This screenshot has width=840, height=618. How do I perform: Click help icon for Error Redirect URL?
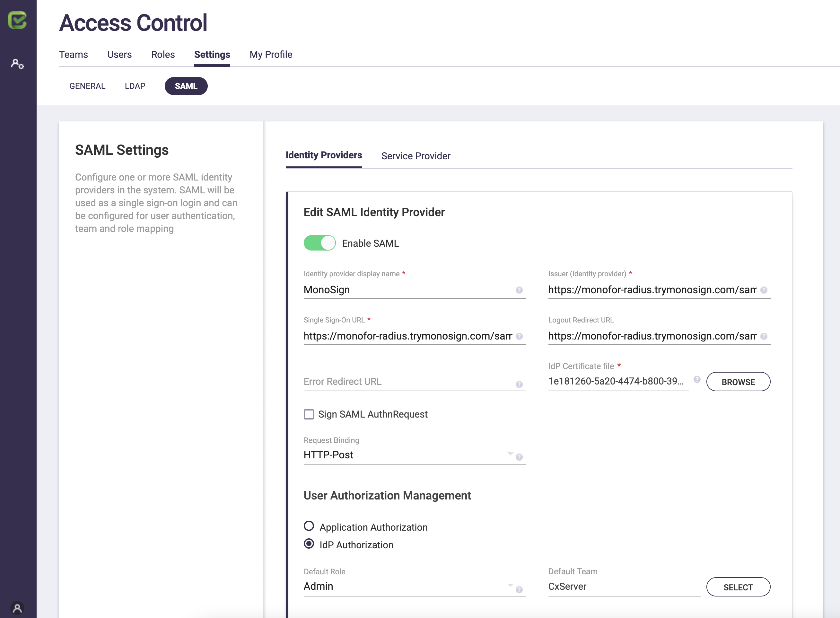click(519, 384)
